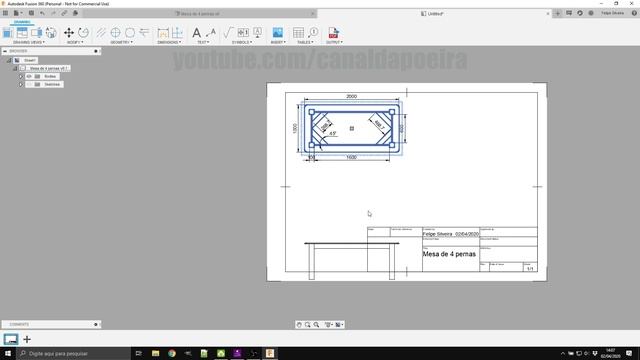
Task: Collapse the Browser panel
Action: 5,51
